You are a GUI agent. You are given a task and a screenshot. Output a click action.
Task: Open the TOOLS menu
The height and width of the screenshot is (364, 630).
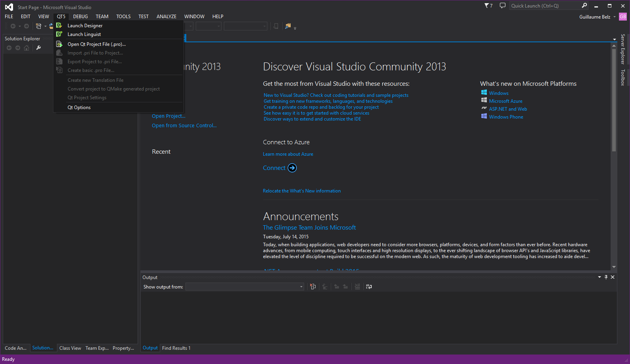coord(123,17)
